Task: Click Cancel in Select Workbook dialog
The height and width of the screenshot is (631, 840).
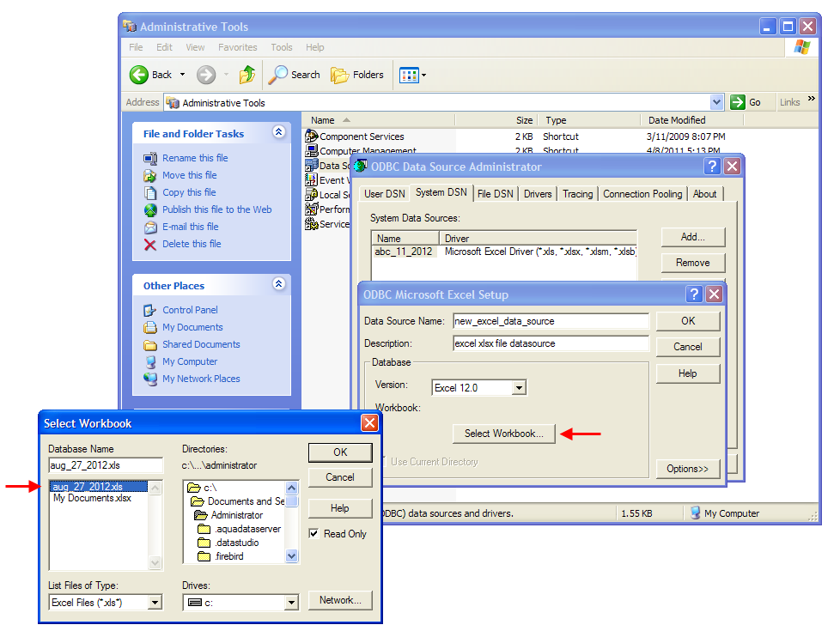Action: click(340, 477)
